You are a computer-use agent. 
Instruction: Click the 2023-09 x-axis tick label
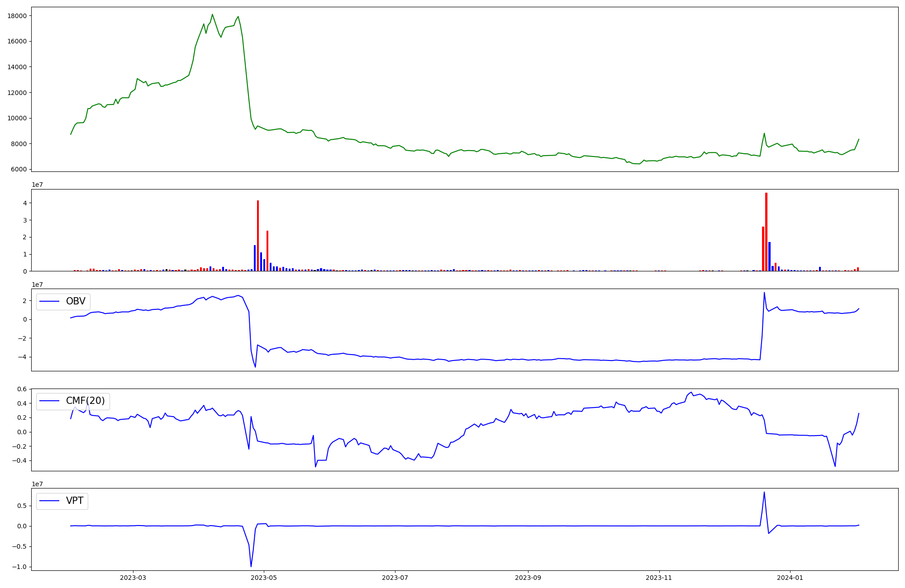[528, 578]
